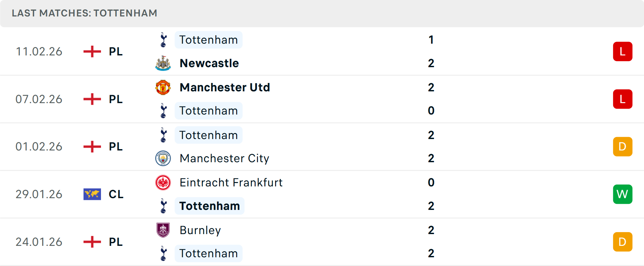
Task: Select the England flag beside the 11.02.26 match
Action: (x=92, y=51)
